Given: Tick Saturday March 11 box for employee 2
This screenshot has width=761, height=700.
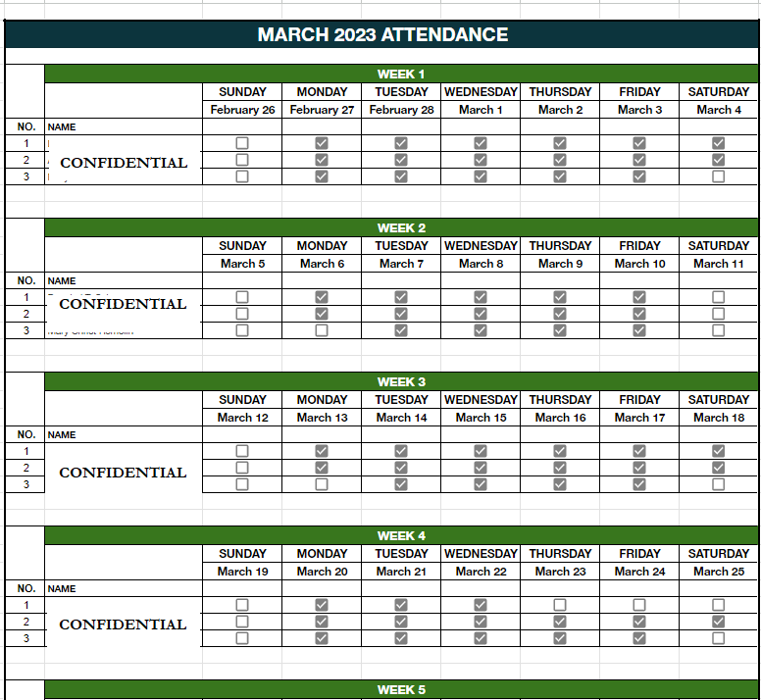Looking at the screenshot, I should coord(719,314).
